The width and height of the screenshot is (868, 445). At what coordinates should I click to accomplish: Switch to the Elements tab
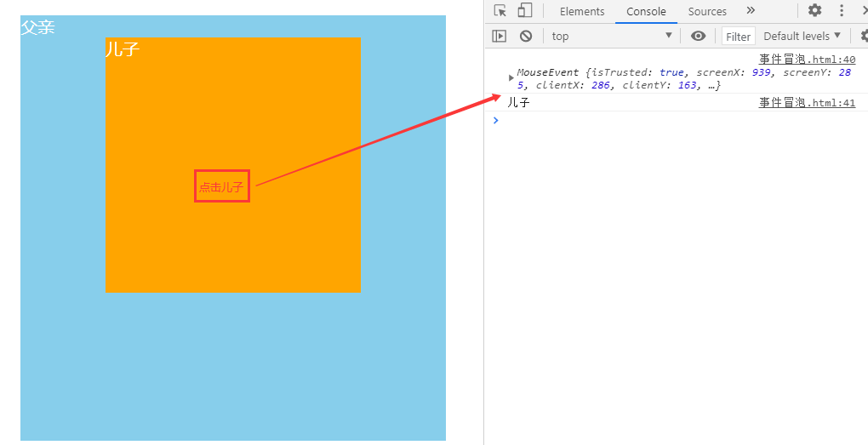582,11
